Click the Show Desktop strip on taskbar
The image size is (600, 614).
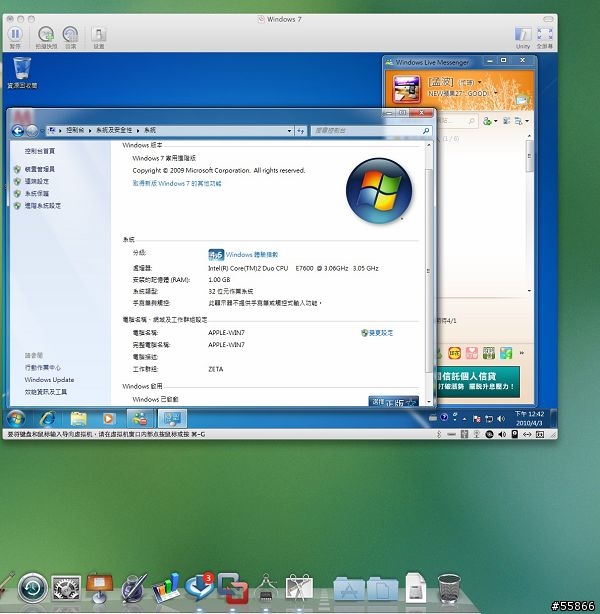(x=553, y=419)
